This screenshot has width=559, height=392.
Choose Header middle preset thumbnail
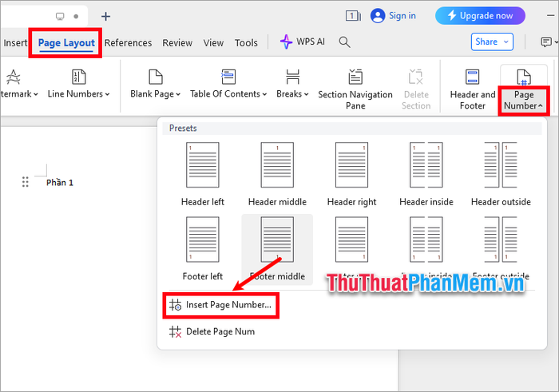click(x=277, y=165)
